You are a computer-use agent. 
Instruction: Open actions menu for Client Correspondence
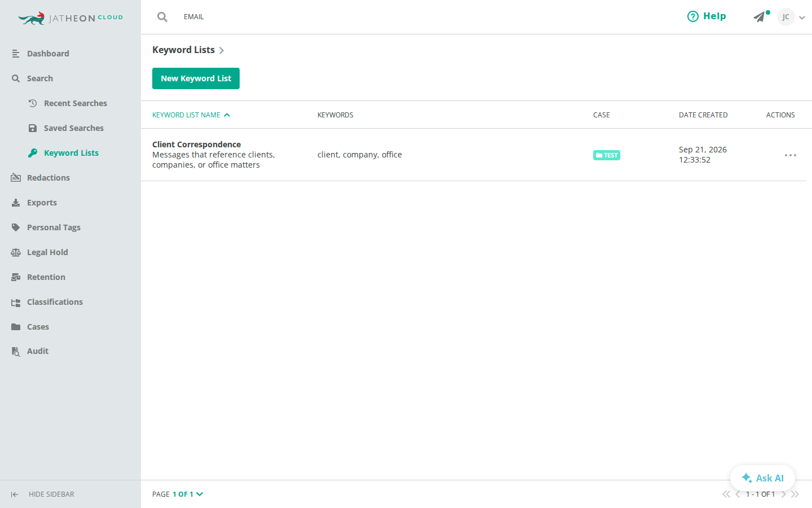coord(791,155)
